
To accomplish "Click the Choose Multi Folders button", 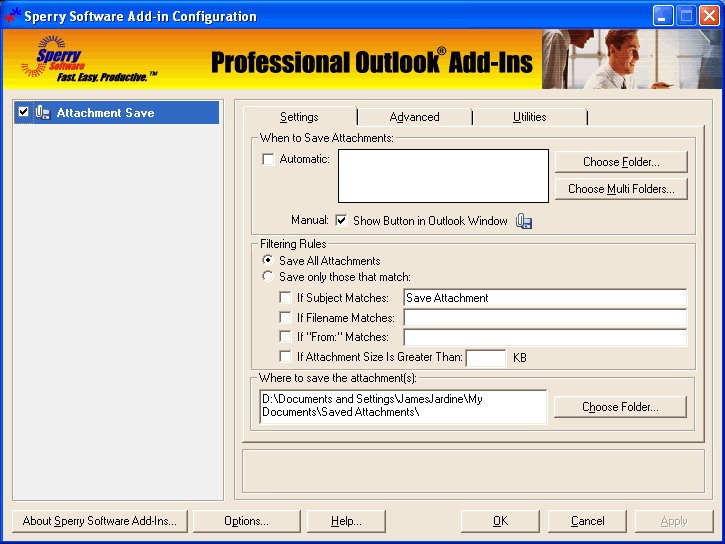I will tap(621, 189).
